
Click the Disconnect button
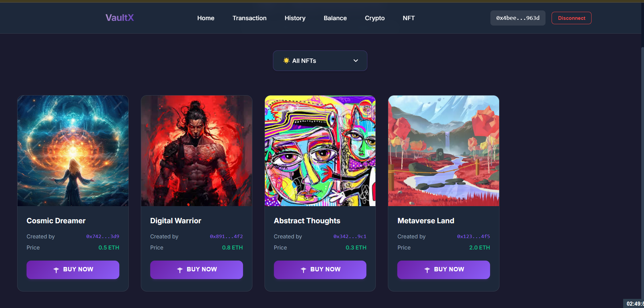tap(571, 18)
